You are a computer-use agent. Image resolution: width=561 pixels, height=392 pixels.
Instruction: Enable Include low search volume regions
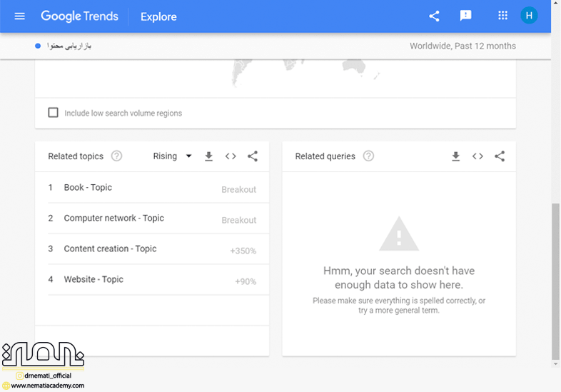(53, 113)
